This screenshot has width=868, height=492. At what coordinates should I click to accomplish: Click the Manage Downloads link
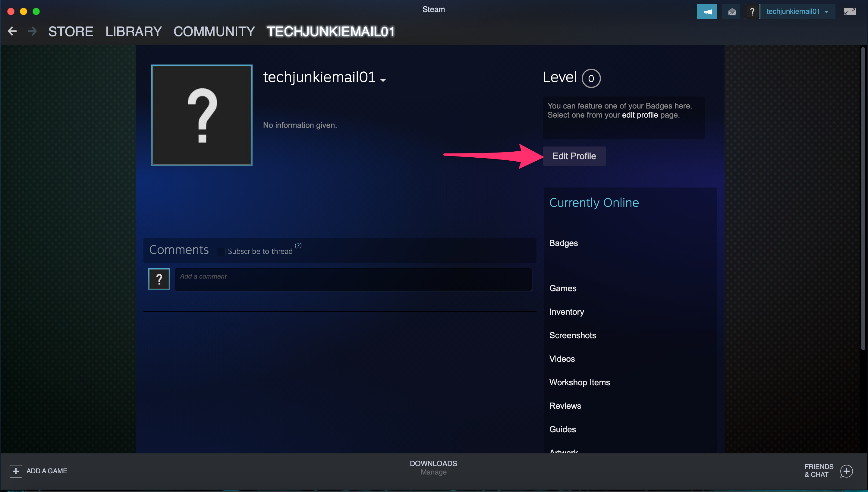(x=433, y=472)
